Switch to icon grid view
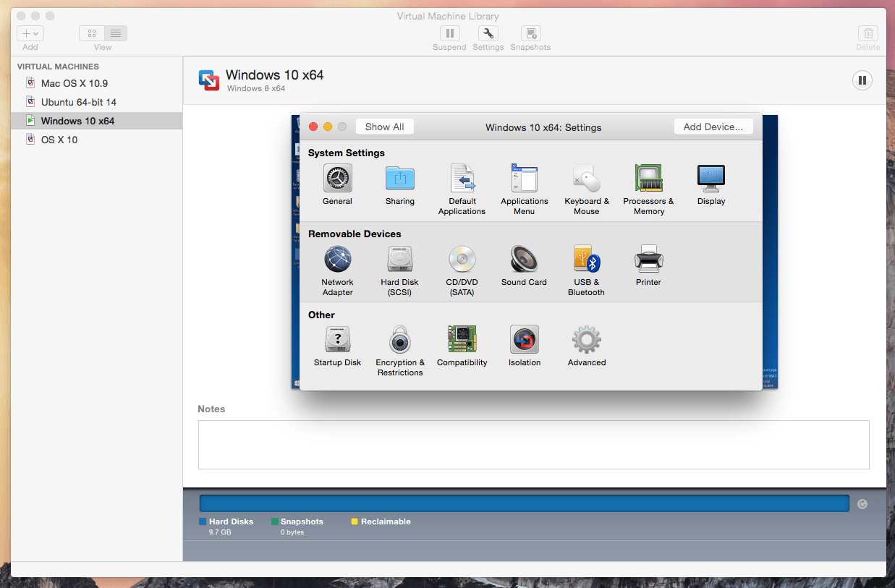Image resolution: width=895 pixels, height=588 pixels. tap(92, 33)
